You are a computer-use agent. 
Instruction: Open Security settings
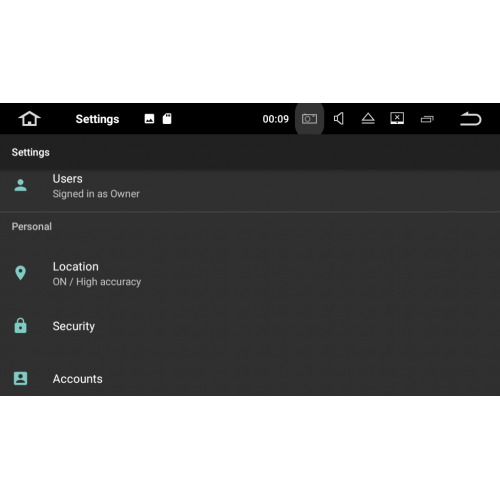250,326
